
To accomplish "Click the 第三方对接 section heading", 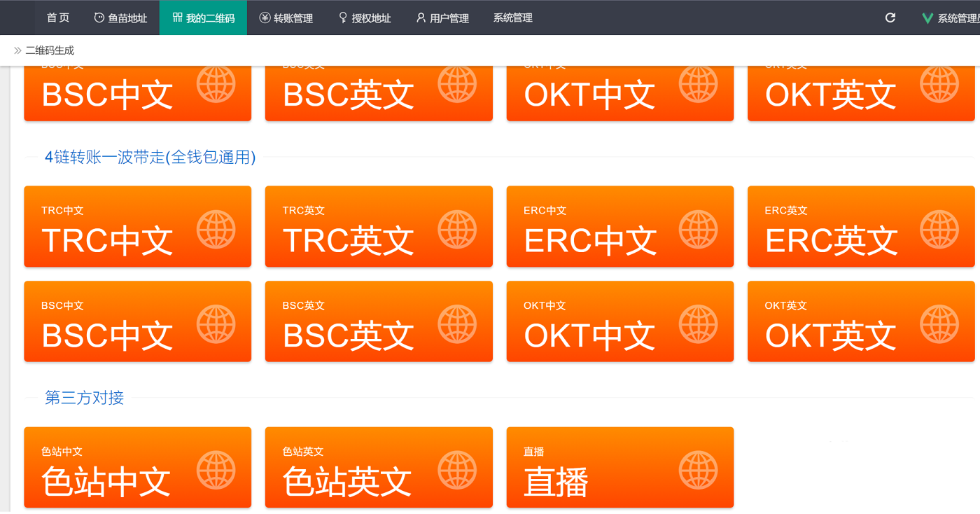I will [x=84, y=398].
